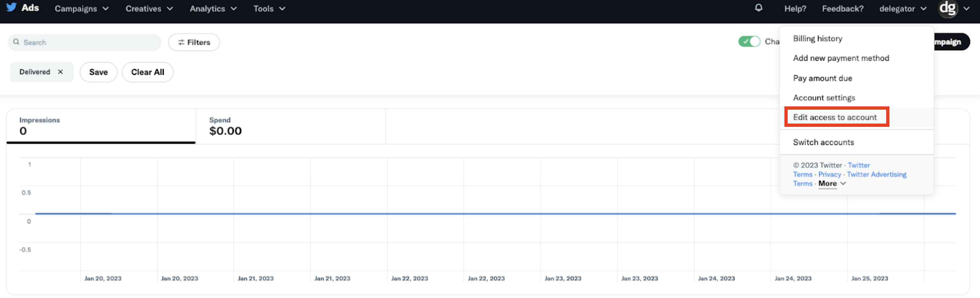Toggle the chart switch off
This screenshot has width=980, height=298.
pos(749,42)
